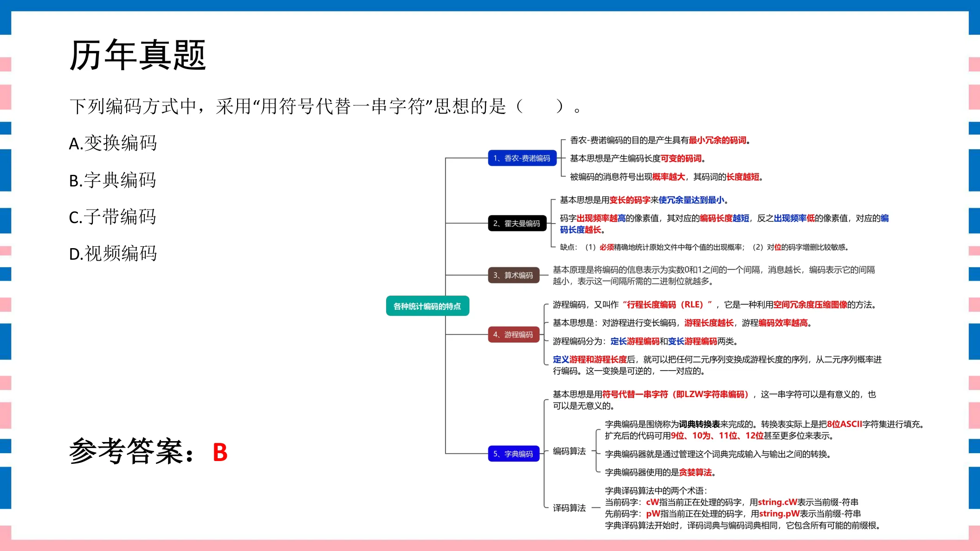Image resolution: width=980 pixels, height=551 pixels.
Task: Click the Huffman 缺点 line
Action: (704, 247)
